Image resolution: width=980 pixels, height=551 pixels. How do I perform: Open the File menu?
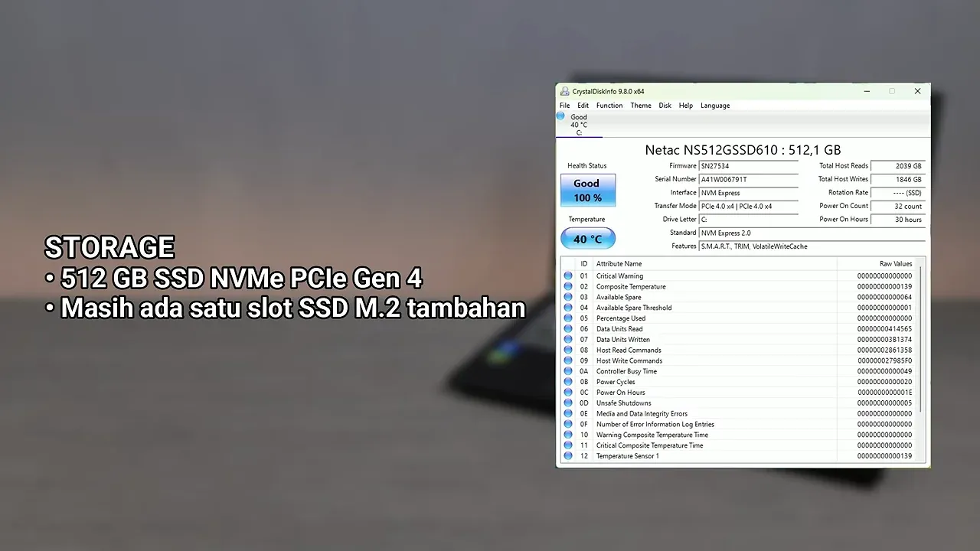pyautogui.click(x=564, y=106)
